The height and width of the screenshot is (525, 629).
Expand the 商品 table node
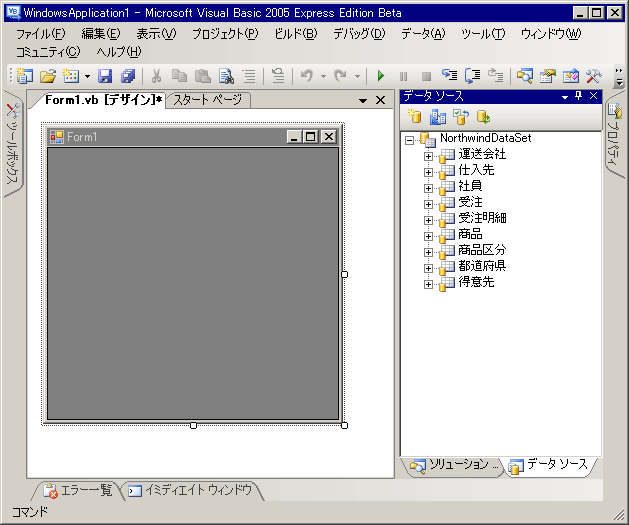click(x=428, y=236)
